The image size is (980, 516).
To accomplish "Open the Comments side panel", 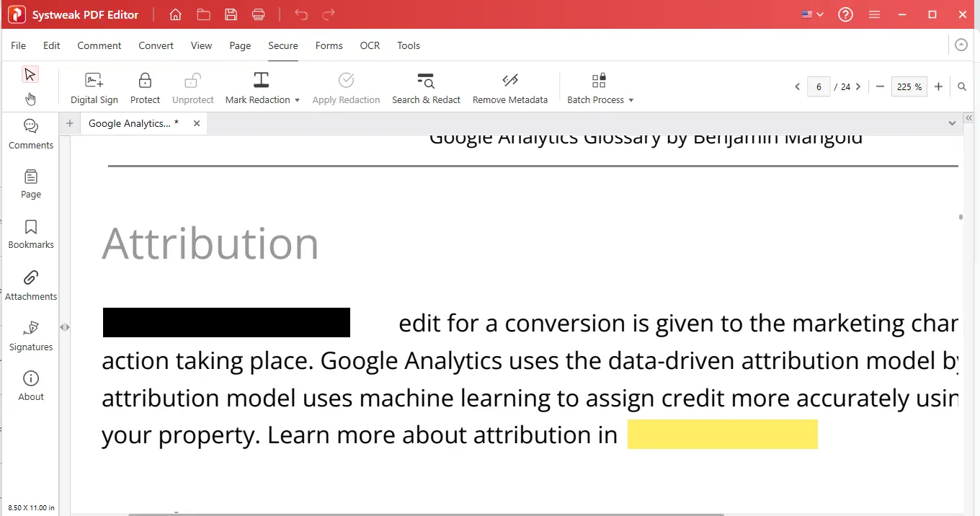I will tap(31, 134).
